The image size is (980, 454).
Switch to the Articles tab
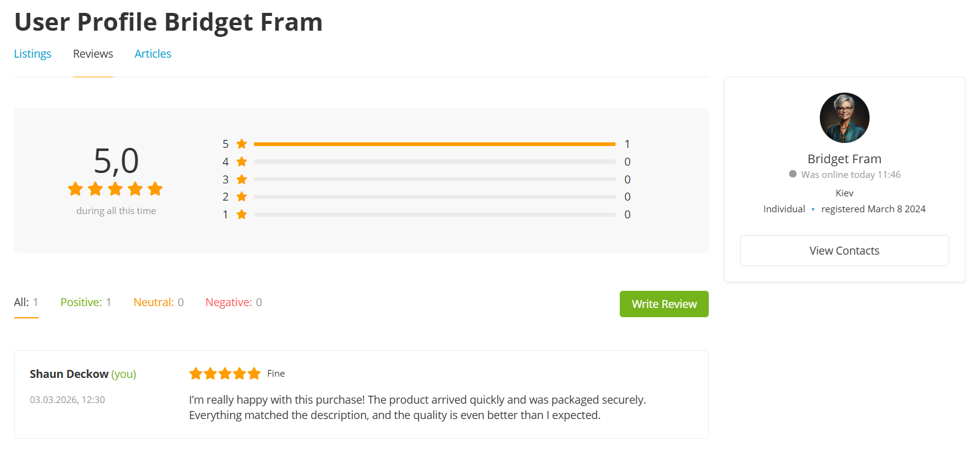(x=153, y=54)
